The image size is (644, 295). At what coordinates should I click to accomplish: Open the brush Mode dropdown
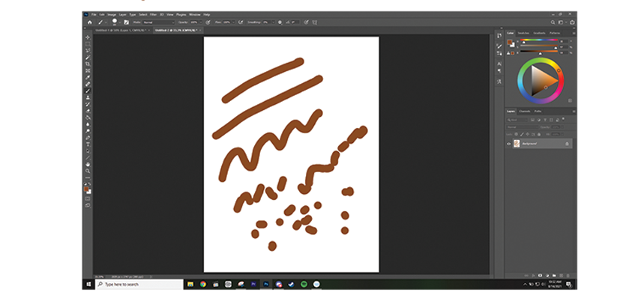[x=158, y=22]
